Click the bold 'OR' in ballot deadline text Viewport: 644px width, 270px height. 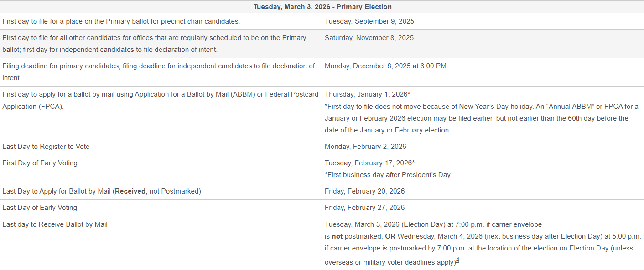click(390, 237)
